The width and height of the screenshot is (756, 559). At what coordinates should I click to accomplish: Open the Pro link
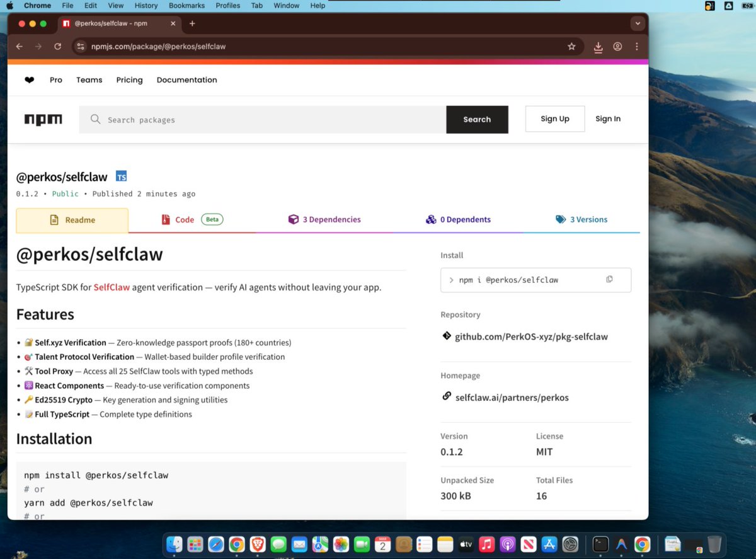point(56,80)
